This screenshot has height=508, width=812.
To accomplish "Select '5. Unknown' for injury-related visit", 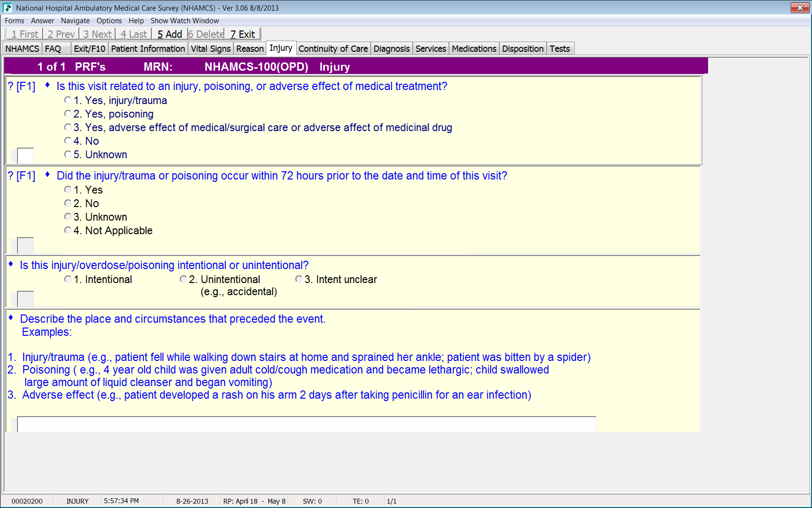I will coord(68,154).
